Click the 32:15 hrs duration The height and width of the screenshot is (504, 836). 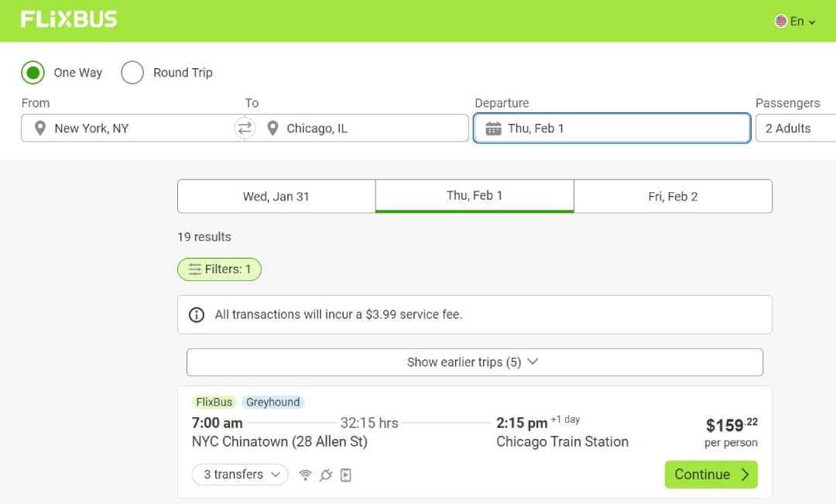coord(369,423)
